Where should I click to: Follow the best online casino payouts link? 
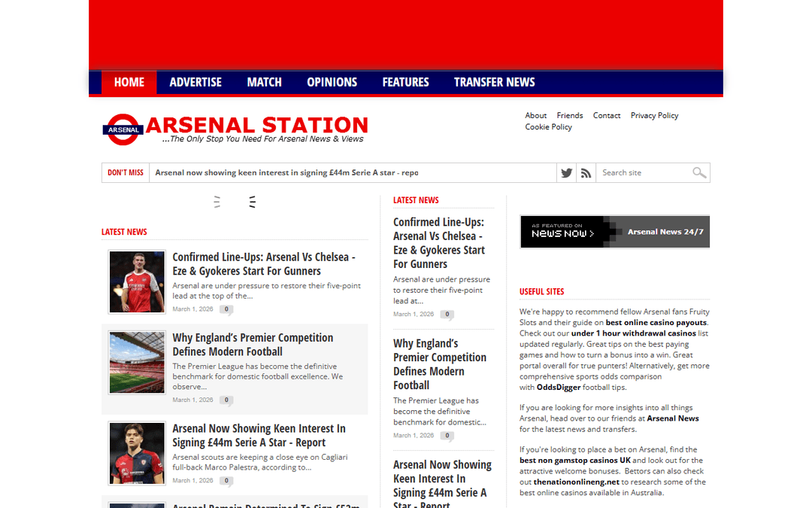(x=656, y=322)
